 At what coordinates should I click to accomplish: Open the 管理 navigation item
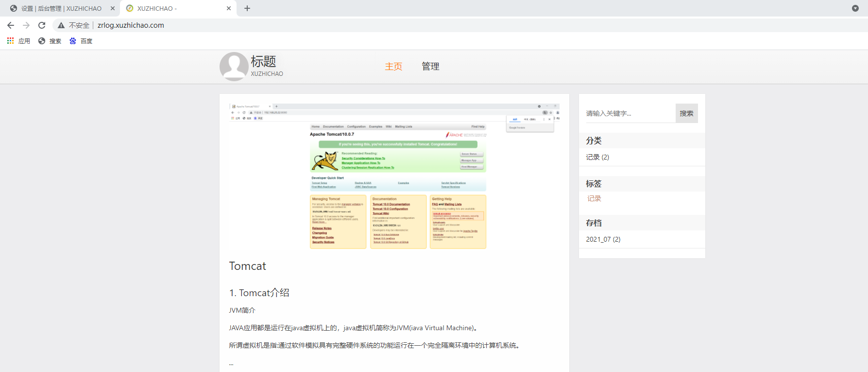coord(430,66)
